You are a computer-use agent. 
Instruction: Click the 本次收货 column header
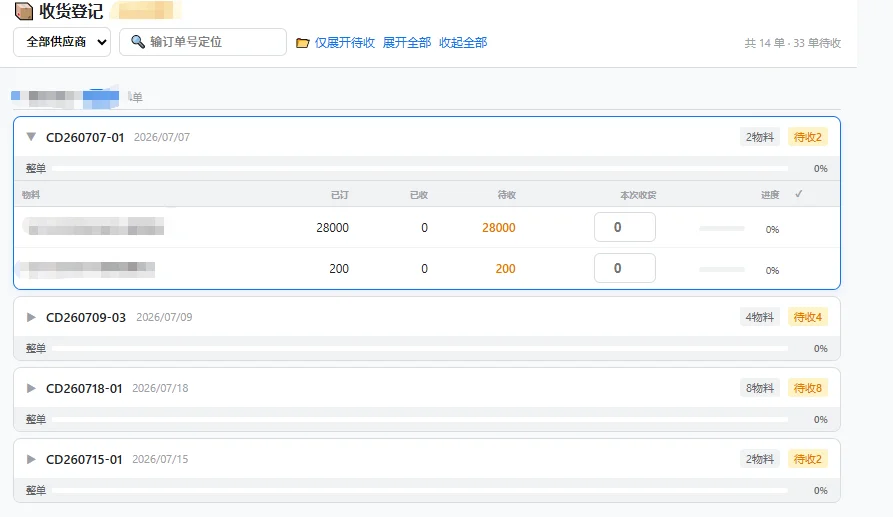[x=638, y=195]
